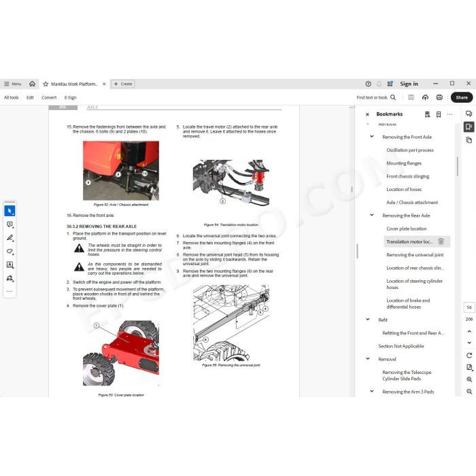Open Oscillation part process bookmark
Viewport: 476px width, 476px height.
410,150
